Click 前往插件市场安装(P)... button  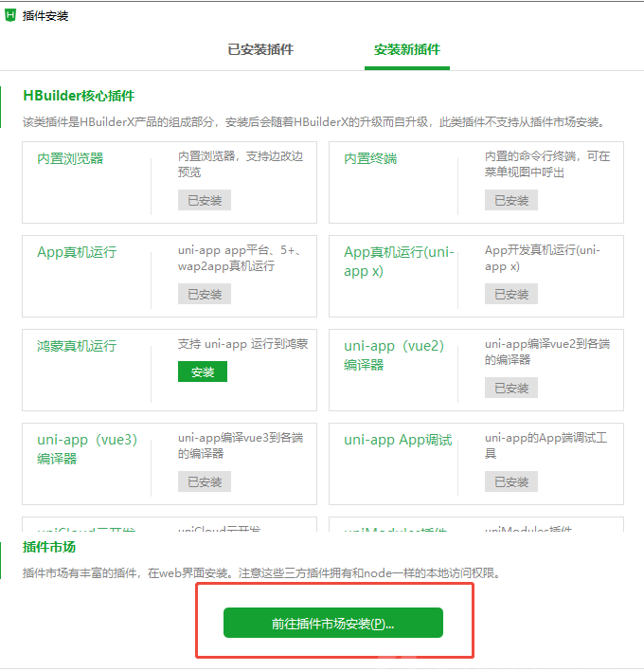click(x=333, y=623)
